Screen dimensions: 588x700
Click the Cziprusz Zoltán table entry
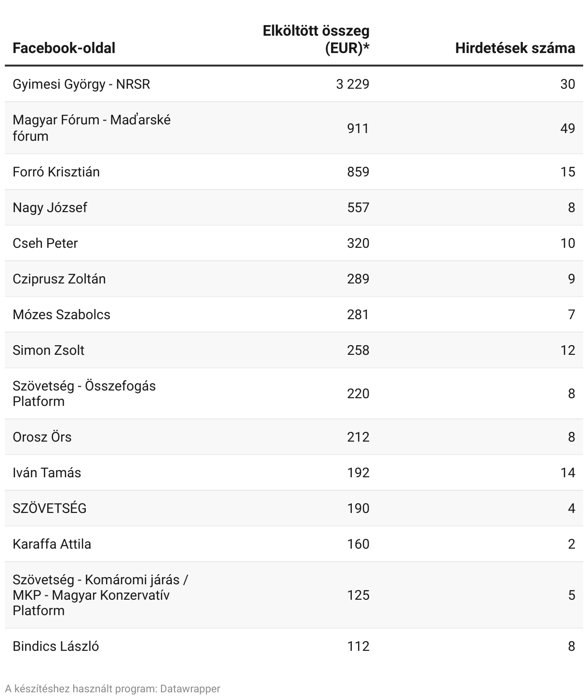[x=59, y=279]
